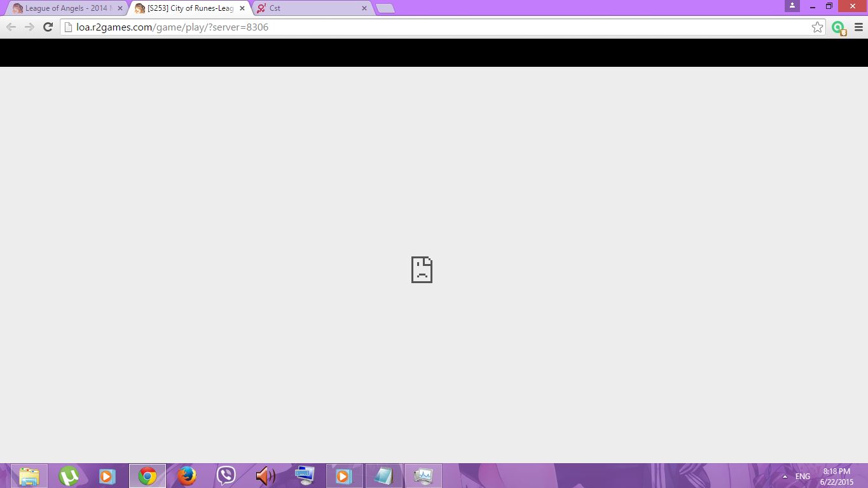Click the address bar URL field
Image resolution: width=868 pixels, height=488 pixels.
click(432, 27)
